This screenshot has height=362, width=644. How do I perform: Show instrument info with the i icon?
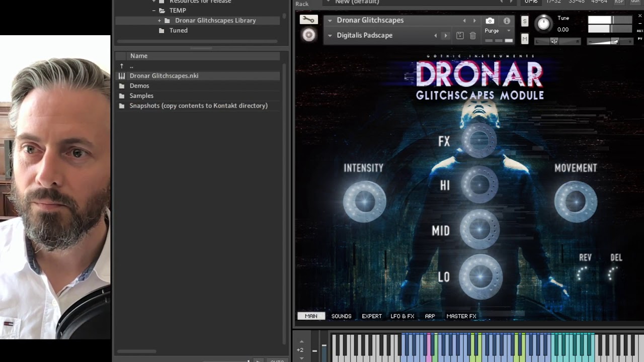pyautogui.click(x=507, y=21)
